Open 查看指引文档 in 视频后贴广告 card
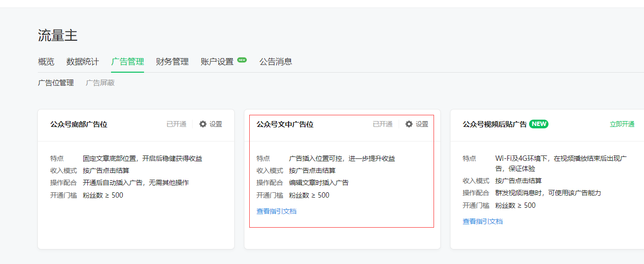 point(483,221)
